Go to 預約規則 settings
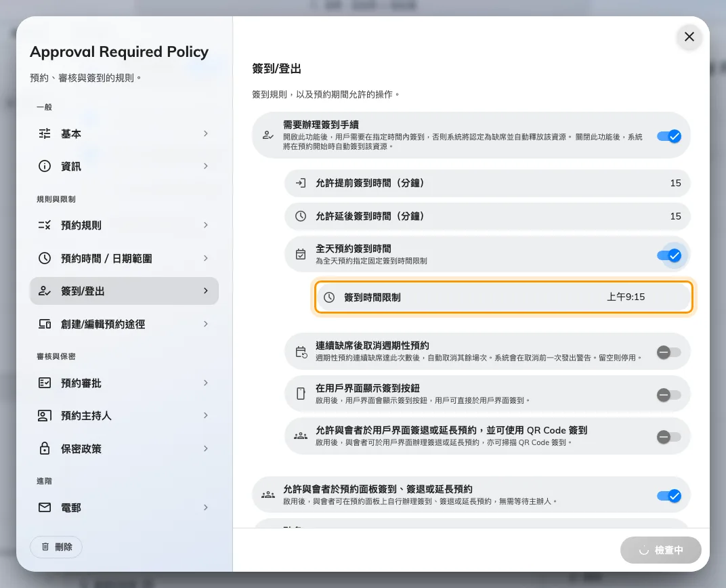The height and width of the screenshot is (588, 726). point(124,225)
